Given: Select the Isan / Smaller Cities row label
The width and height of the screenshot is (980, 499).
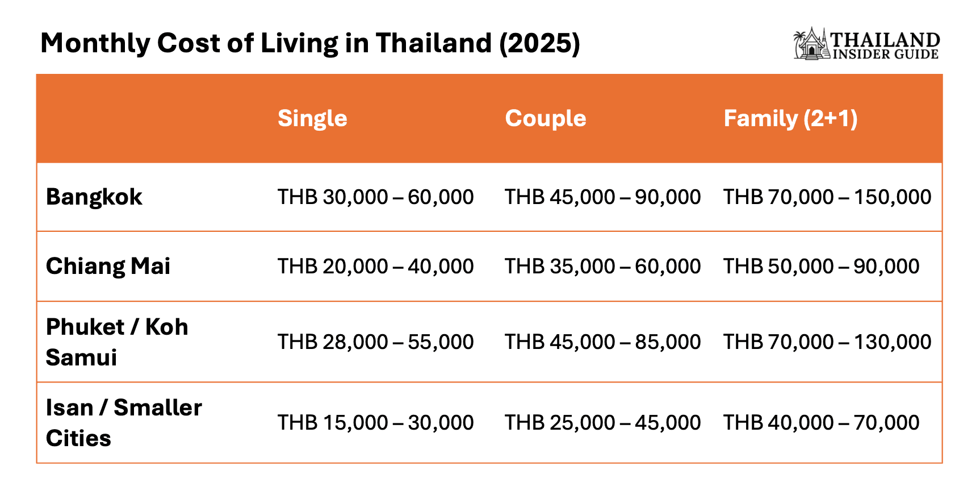Looking at the screenshot, I should [123, 423].
